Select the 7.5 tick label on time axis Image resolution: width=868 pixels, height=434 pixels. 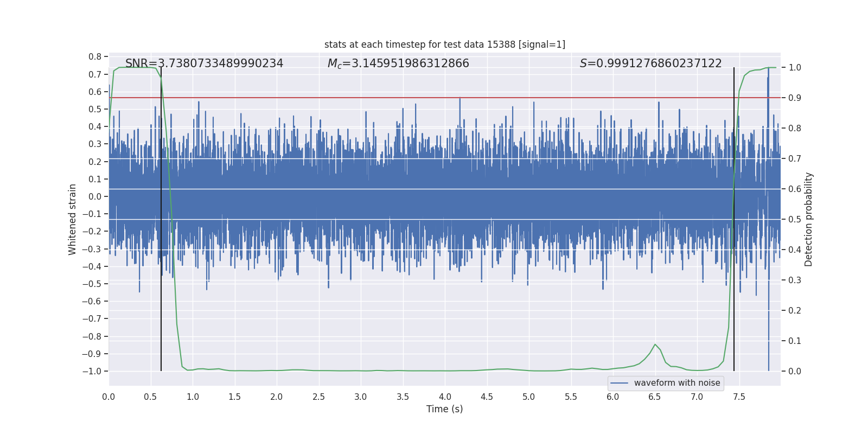pyautogui.click(x=739, y=397)
